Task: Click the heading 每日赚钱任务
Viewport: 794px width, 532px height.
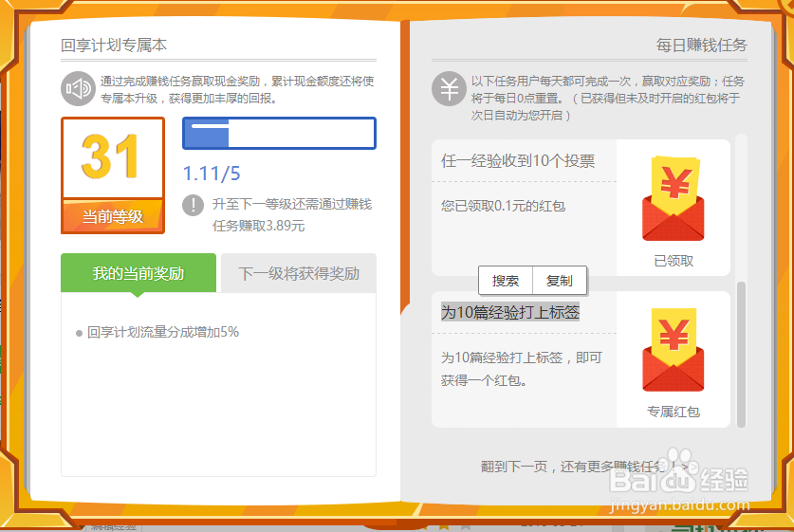Action: coord(701,46)
